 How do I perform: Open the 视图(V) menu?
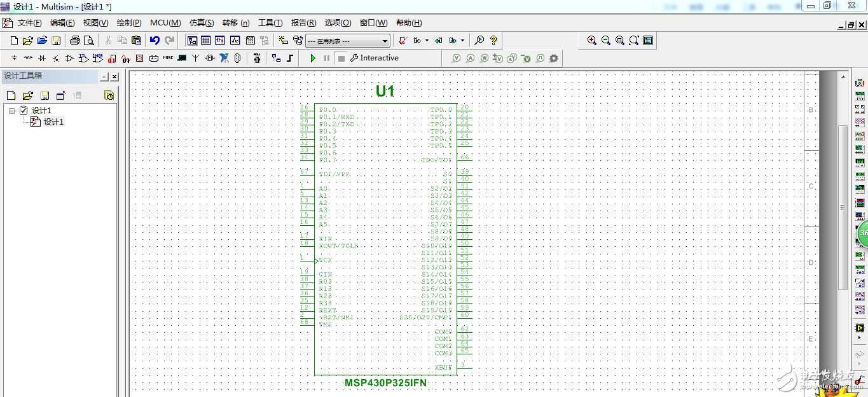click(95, 23)
